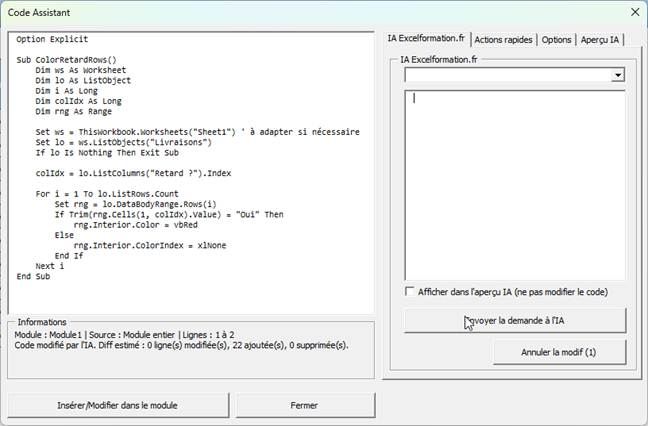Switch to the Aperçu IA tab
Viewport: 648px width, 426px height.
(600, 40)
